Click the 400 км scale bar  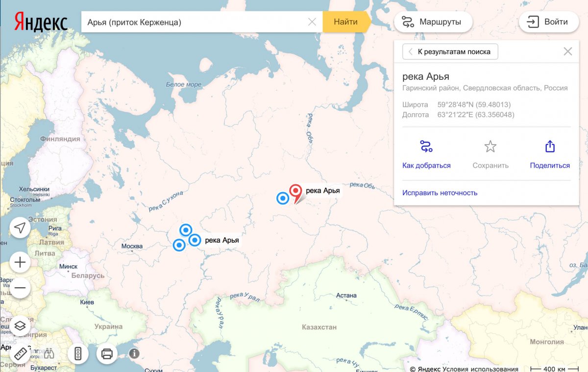pyautogui.click(x=554, y=369)
